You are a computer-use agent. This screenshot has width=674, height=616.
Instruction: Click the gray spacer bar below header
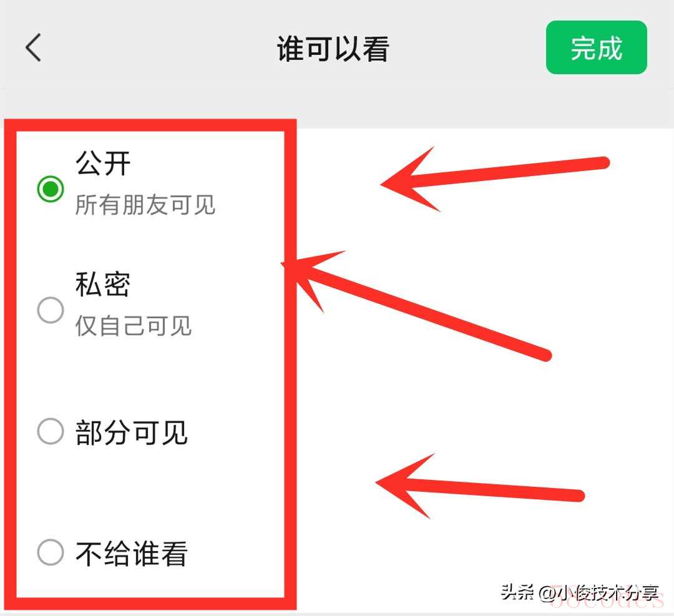click(337, 109)
